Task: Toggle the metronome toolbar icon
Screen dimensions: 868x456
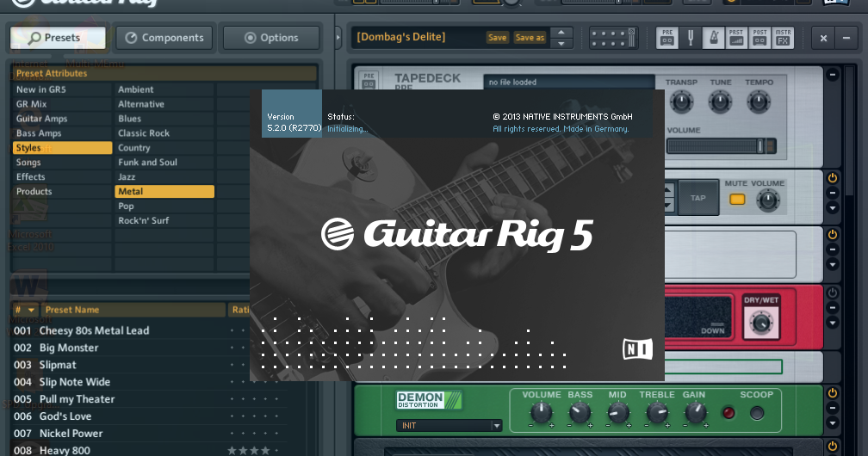Action: pos(714,38)
